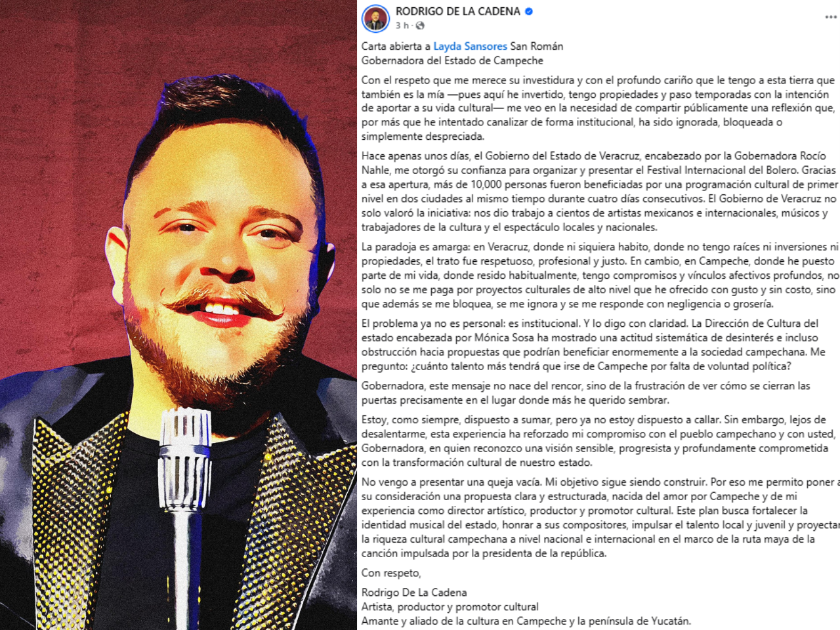Select the 'No vengo a presentar' paragraph

point(600,518)
